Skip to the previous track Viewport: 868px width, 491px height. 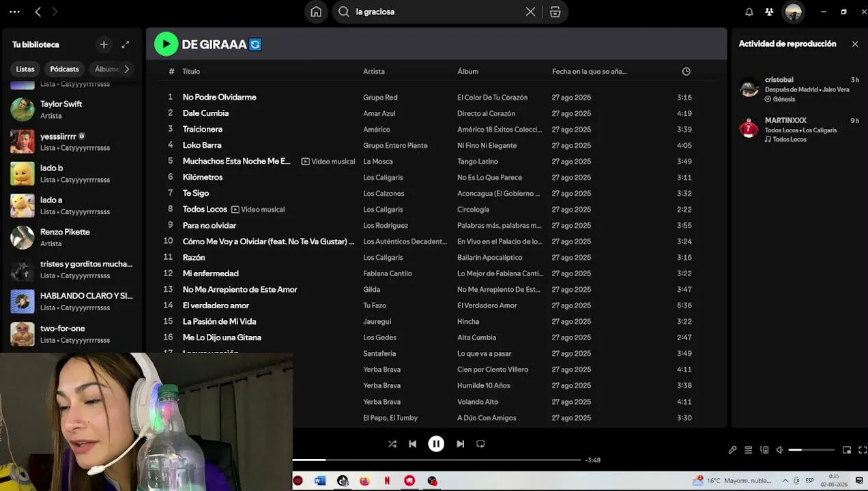tap(412, 444)
